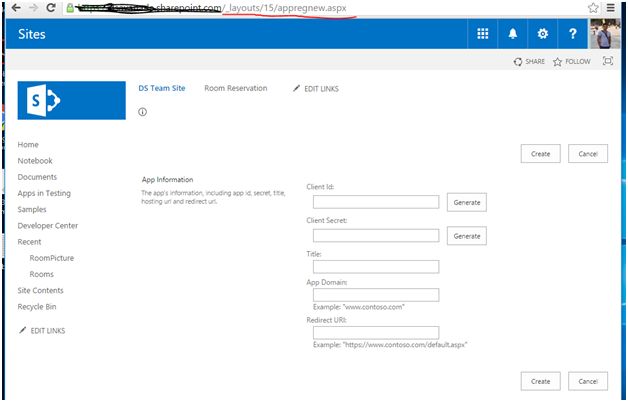
Task: Click the browser address bar URL
Action: pyautogui.click(x=212, y=8)
